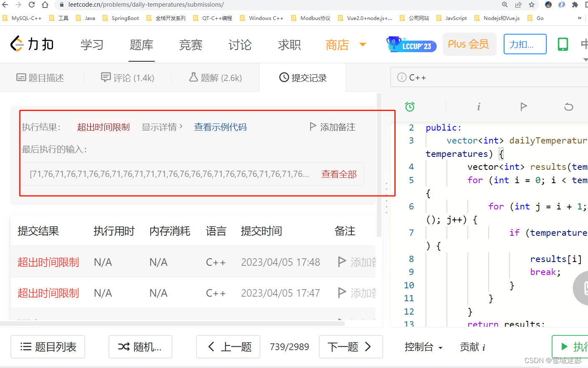Open the 竞赛 navigation menu

tap(191, 45)
